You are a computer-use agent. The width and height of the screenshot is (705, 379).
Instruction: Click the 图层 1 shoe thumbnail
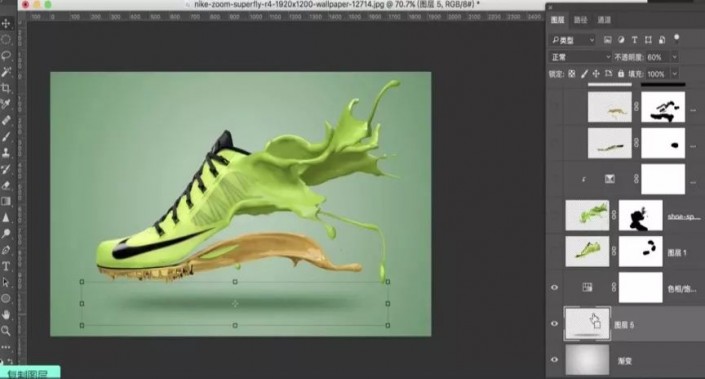click(587, 251)
